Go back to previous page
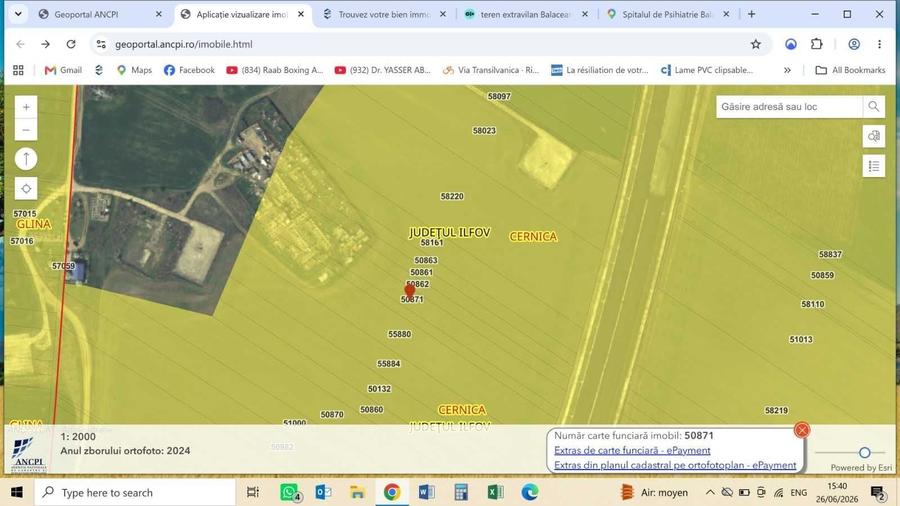Viewport: 900px width, 506px height. tap(21, 44)
